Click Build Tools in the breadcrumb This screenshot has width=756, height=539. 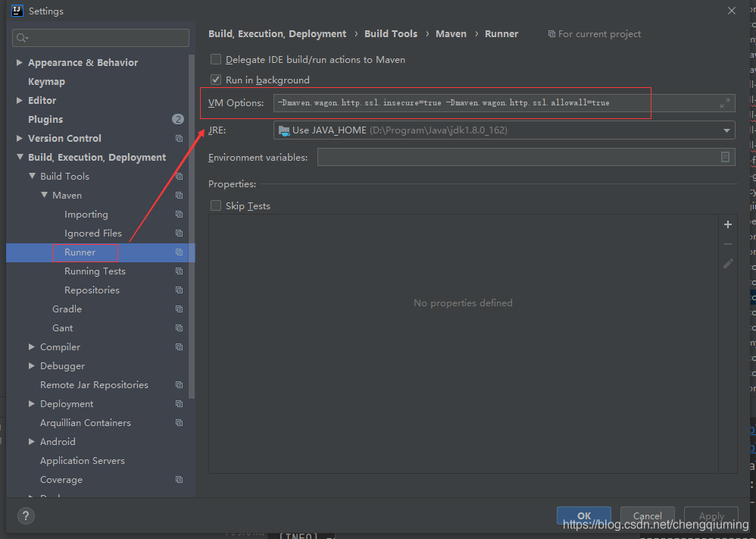click(x=391, y=34)
